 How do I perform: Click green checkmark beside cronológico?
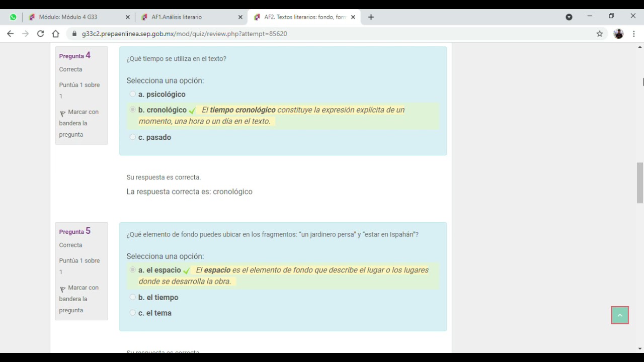click(x=192, y=111)
